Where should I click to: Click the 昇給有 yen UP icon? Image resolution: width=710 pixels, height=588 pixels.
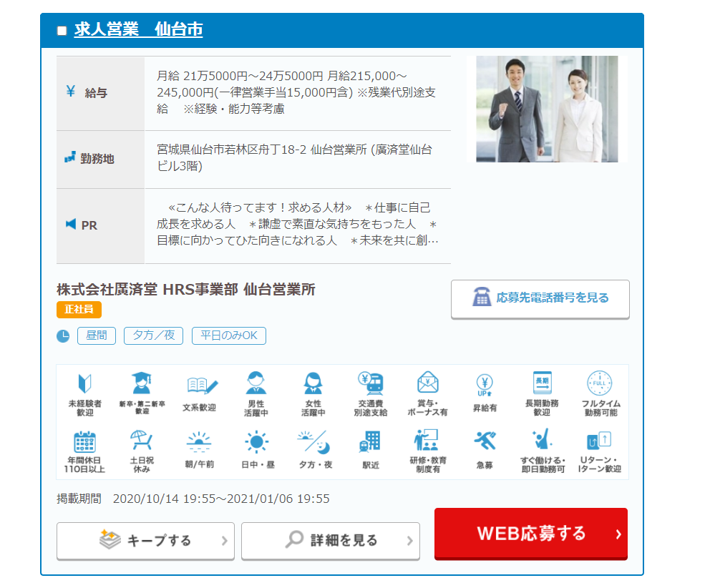tap(485, 386)
